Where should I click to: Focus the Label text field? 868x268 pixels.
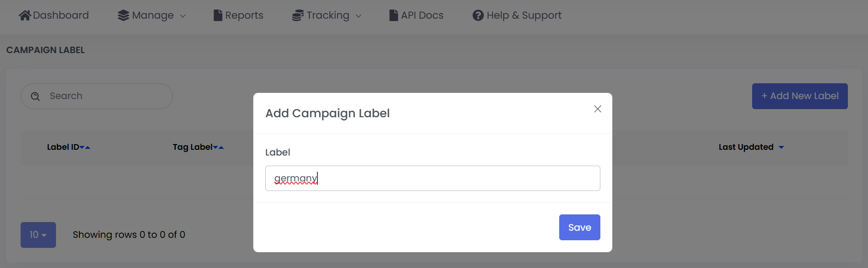[432, 179]
